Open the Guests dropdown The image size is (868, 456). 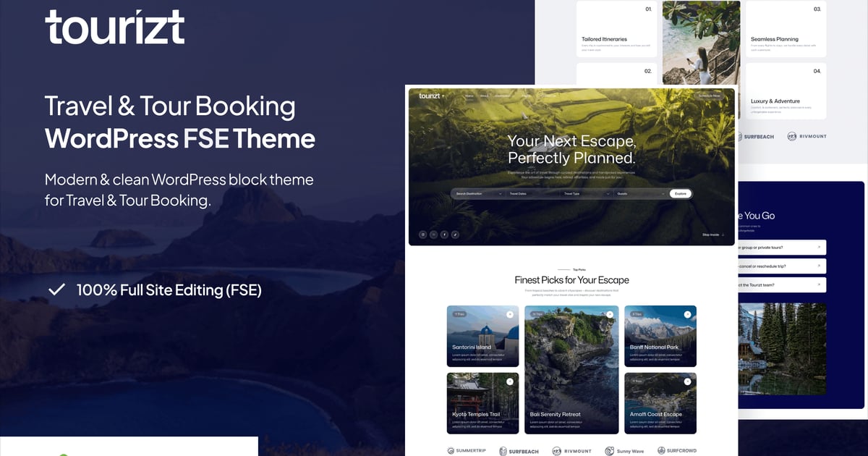(x=640, y=194)
